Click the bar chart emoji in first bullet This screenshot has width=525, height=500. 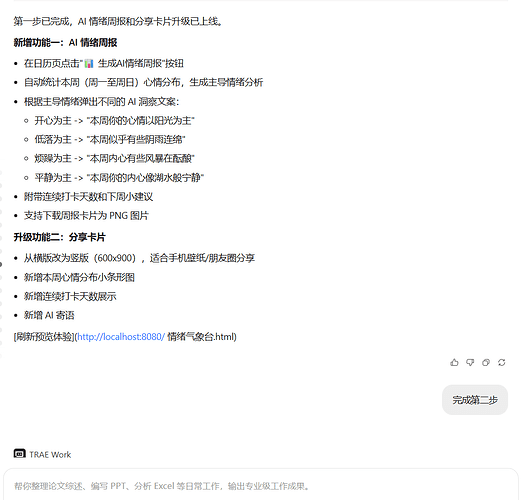tap(89, 63)
